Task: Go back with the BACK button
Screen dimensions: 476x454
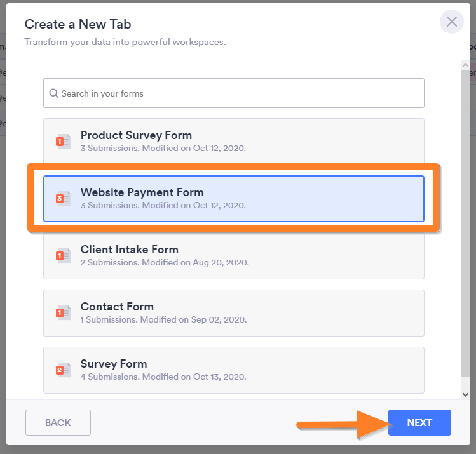Action: tap(58, 423)
